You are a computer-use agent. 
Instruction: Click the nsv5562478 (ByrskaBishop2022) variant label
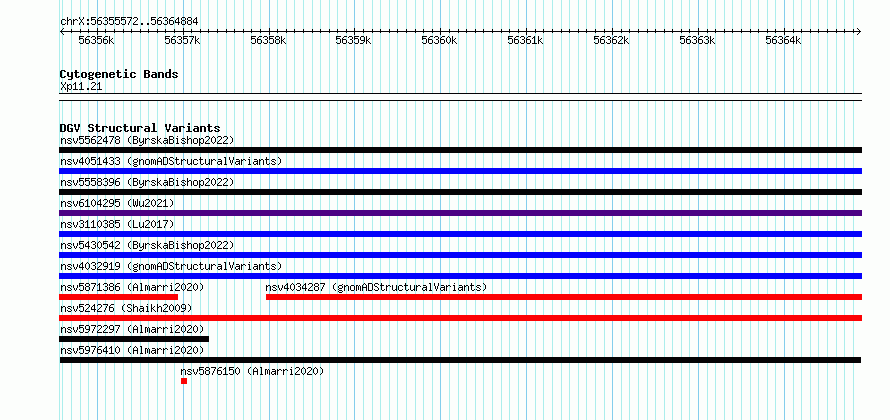[147, 140]
